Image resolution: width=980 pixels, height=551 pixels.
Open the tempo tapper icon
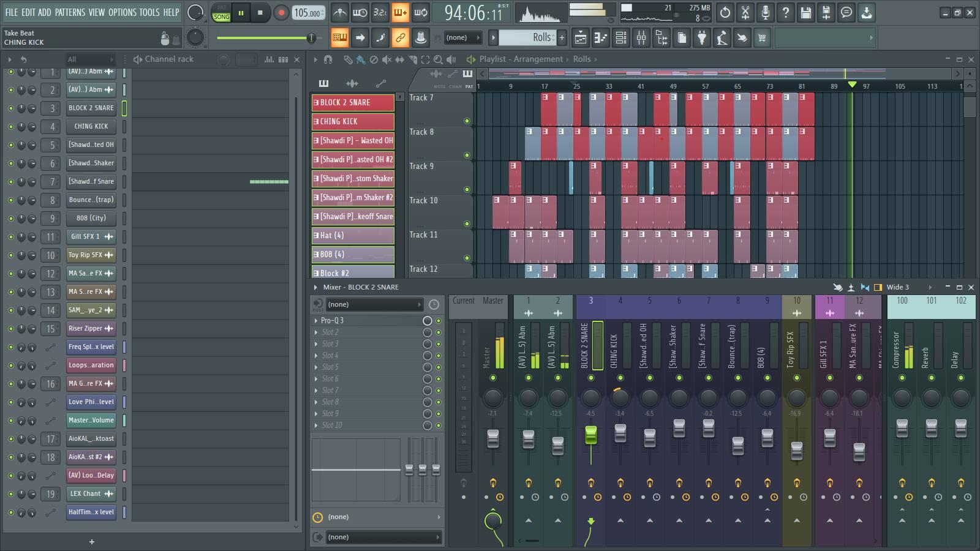coord(722,38)
